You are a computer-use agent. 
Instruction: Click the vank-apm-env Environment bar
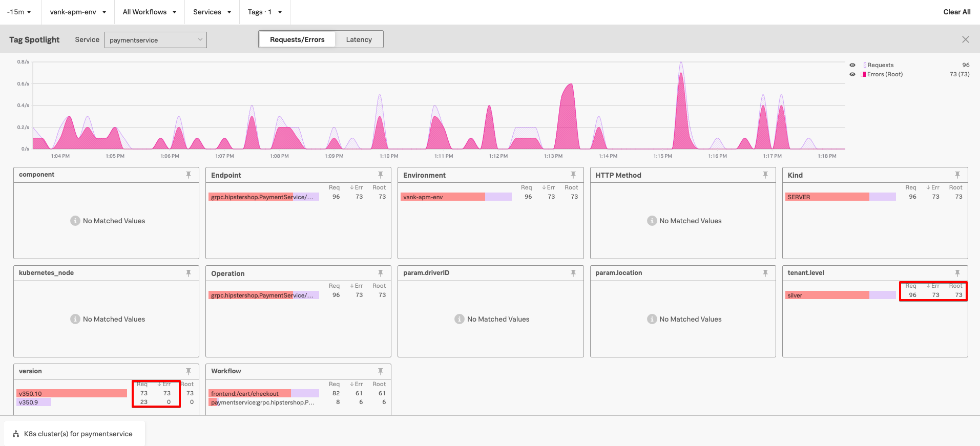(x=456, y=197)
